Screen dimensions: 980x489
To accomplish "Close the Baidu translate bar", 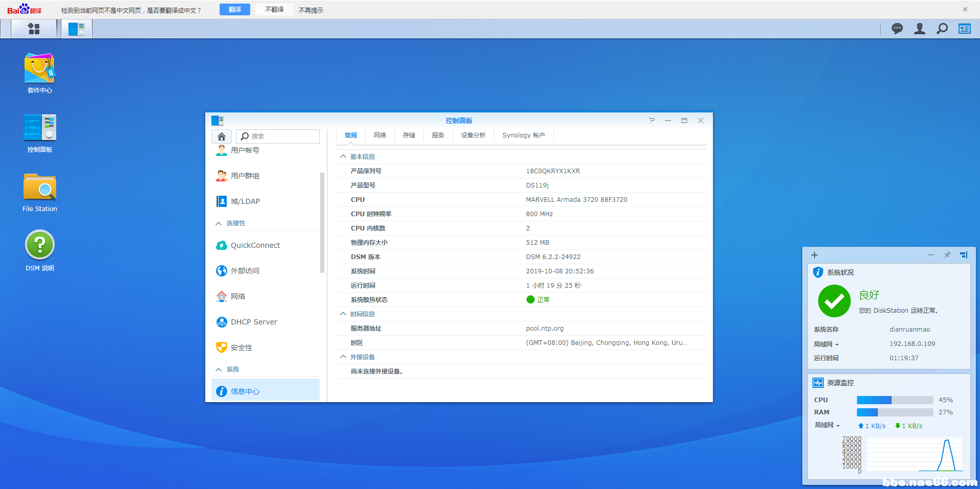I will coord(965,9).
